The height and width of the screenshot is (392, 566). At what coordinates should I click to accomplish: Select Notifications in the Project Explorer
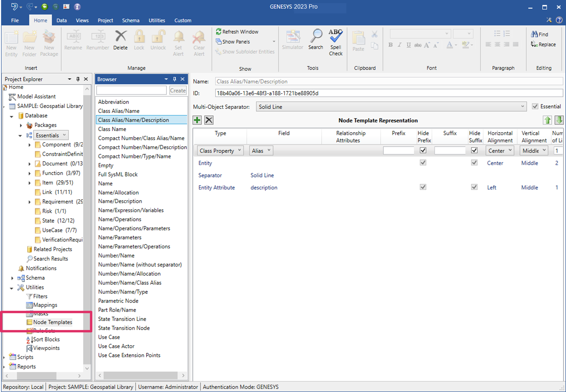pos(41,268)
